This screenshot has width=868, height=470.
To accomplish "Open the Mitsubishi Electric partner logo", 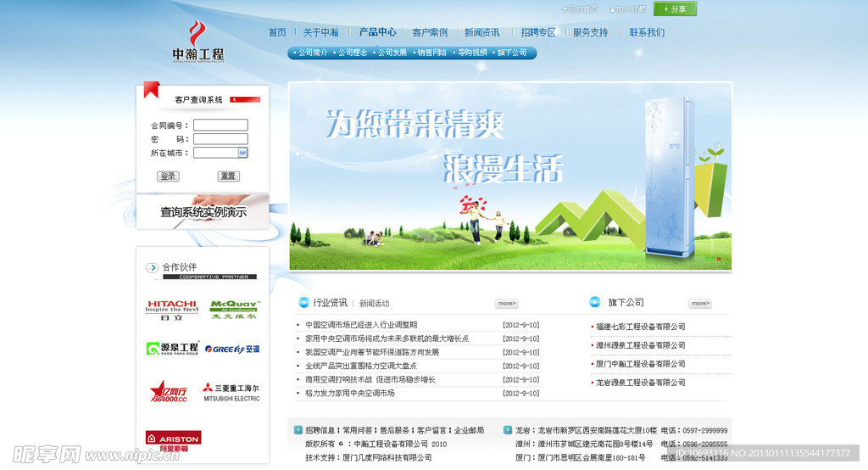I will tap(231, 393).
